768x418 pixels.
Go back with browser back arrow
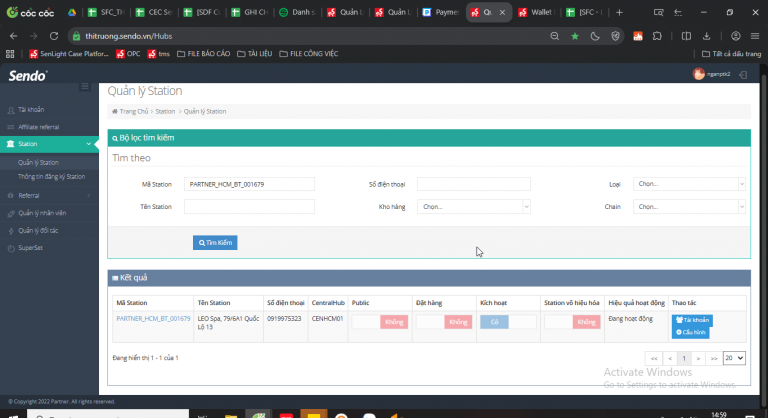pos(13,36)
